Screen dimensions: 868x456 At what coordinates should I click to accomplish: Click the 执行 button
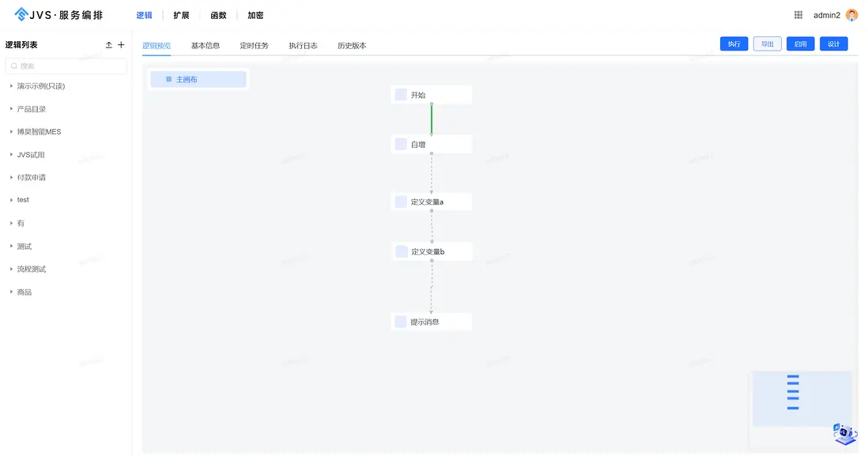pyautogui.click(x=734, y=43)
